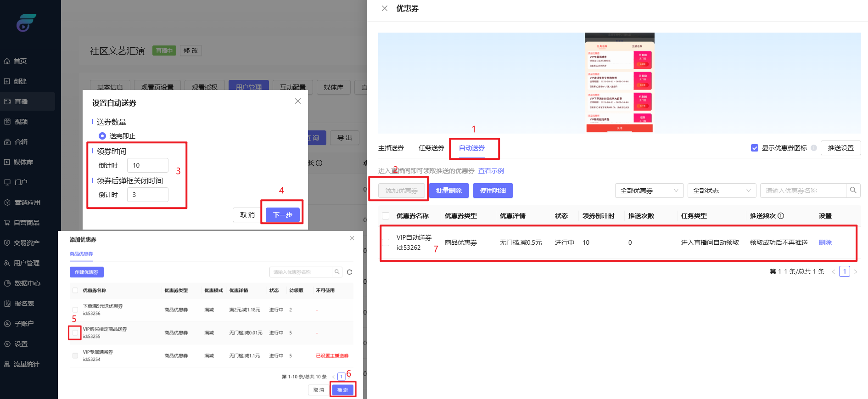
Task: Click the 流量统计 sidebar icon
Action: point(7,364)
